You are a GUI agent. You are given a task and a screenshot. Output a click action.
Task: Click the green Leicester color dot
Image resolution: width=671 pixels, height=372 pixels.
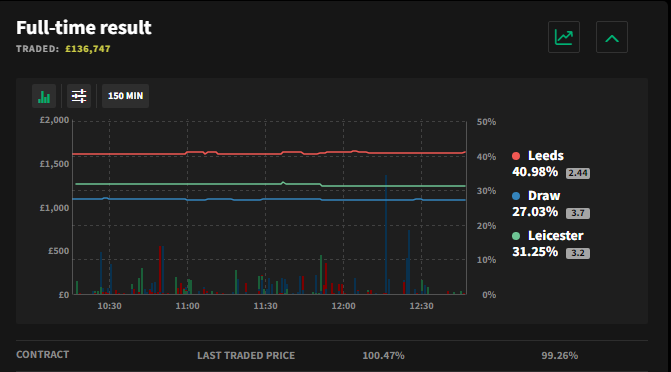tap(516, 236)
